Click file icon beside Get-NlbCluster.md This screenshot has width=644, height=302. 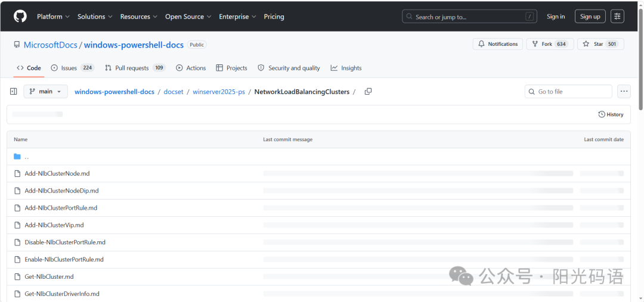click(17, 277)
